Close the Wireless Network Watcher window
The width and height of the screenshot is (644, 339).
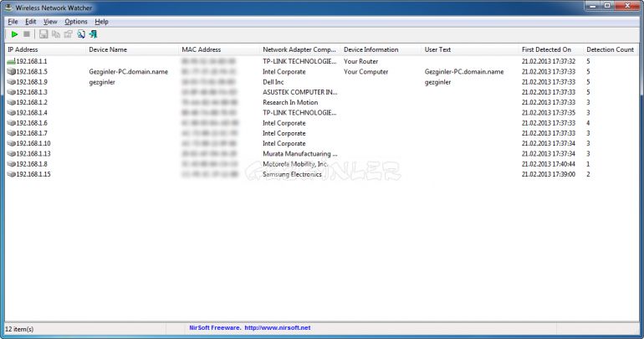point(627,6)
